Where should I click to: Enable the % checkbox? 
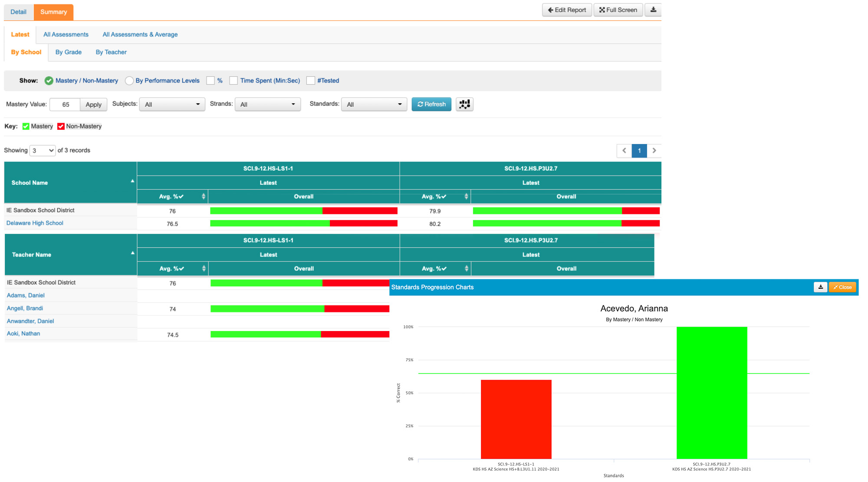(x=210, y=81)
